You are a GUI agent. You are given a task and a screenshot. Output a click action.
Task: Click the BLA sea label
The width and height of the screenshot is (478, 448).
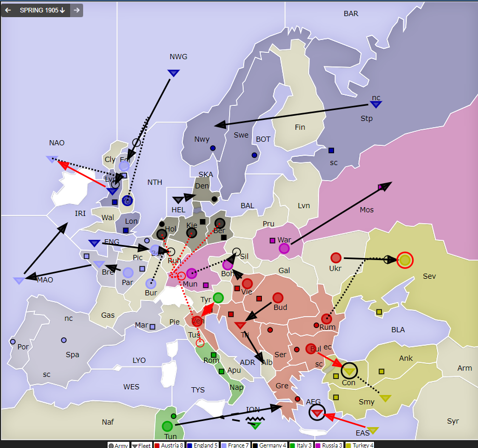[398, 330]
